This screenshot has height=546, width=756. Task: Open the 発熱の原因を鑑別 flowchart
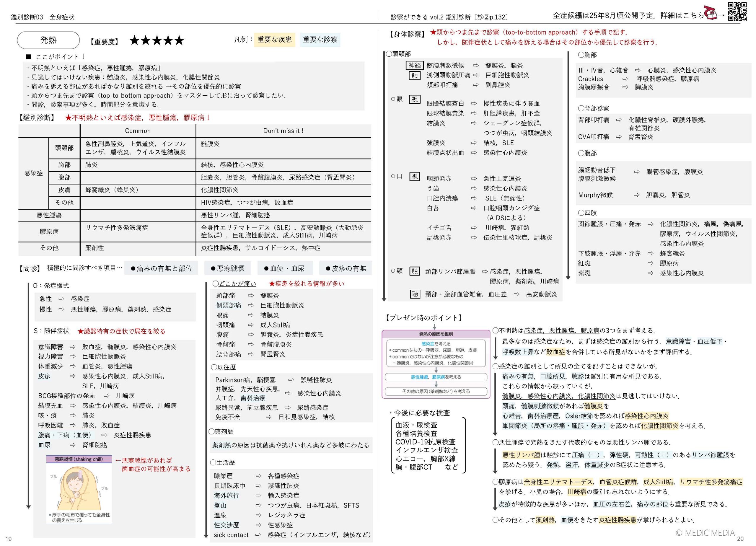coord(436,364)
